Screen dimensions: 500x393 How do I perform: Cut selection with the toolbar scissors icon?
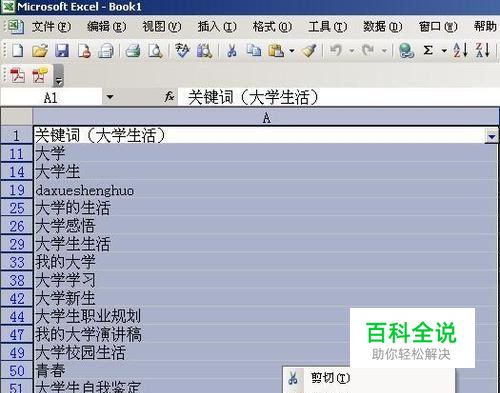click(x=231, y=51)
